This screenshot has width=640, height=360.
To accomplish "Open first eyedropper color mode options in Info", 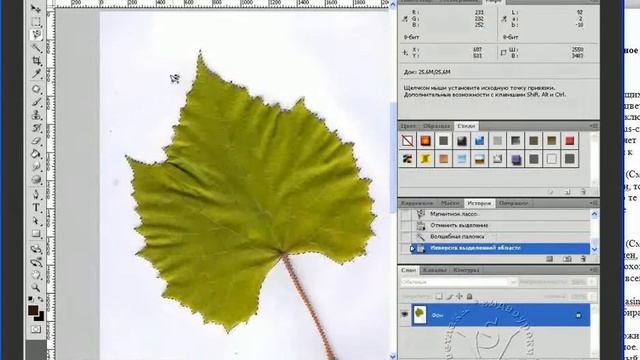I will coord(405,19).
